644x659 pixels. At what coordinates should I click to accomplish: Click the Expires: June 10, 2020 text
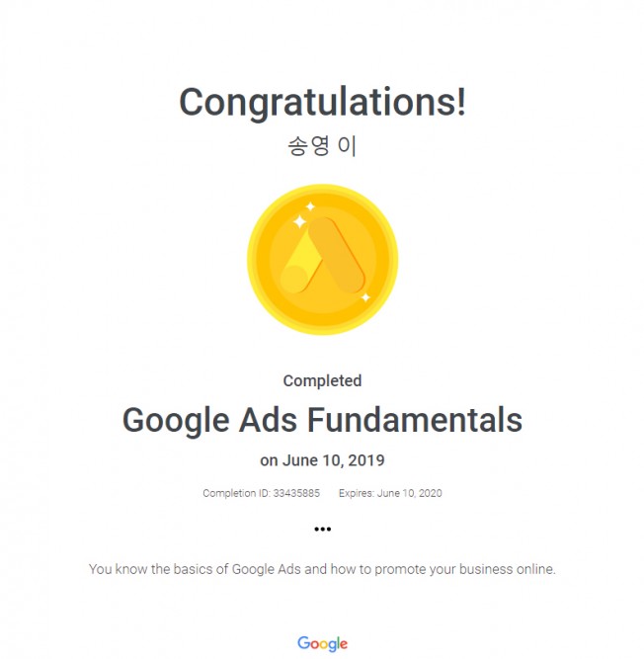[390, 493]
